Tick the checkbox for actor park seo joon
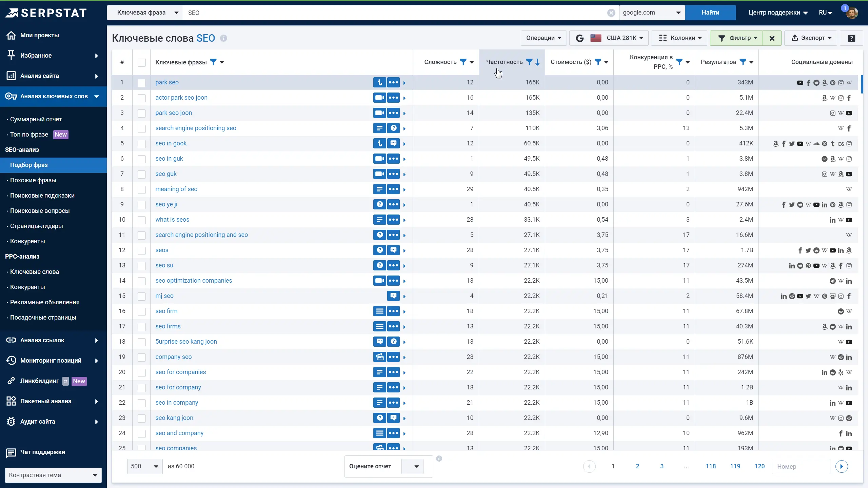This screenshot has height=488, width=868. click(x=142, y=98)
